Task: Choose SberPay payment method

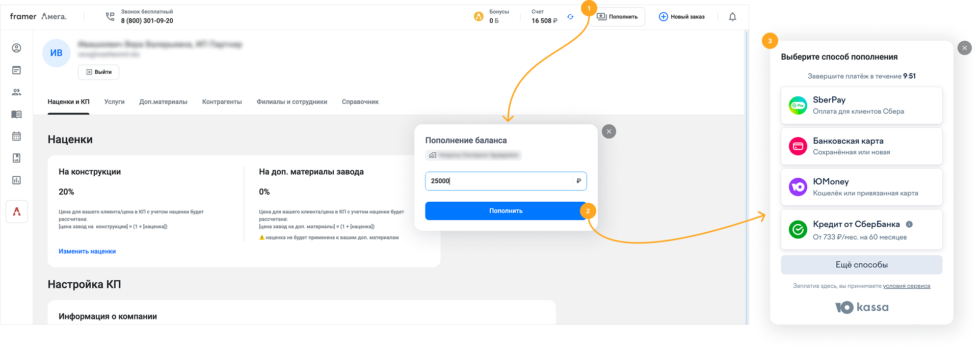Action: pyautogui.click(x=861, y=105)
